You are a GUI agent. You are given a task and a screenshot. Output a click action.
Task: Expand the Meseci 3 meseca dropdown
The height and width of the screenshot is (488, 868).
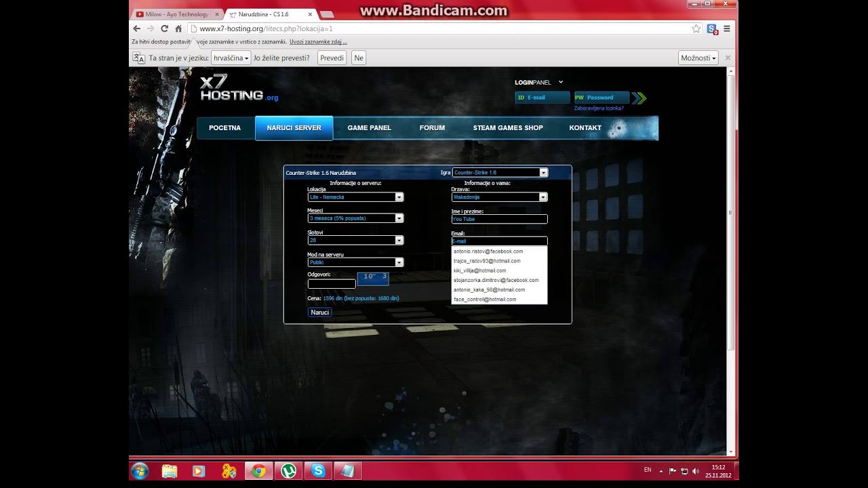[355, 218]
